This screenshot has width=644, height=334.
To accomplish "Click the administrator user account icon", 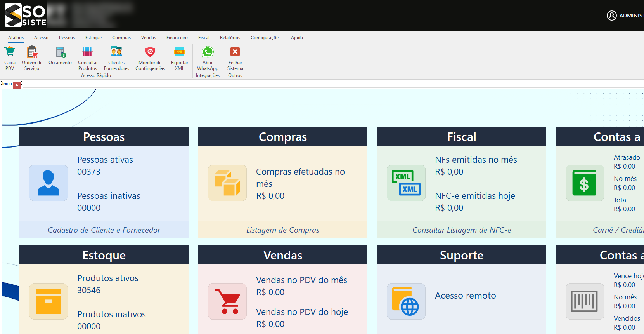I will tap(612, 16).
